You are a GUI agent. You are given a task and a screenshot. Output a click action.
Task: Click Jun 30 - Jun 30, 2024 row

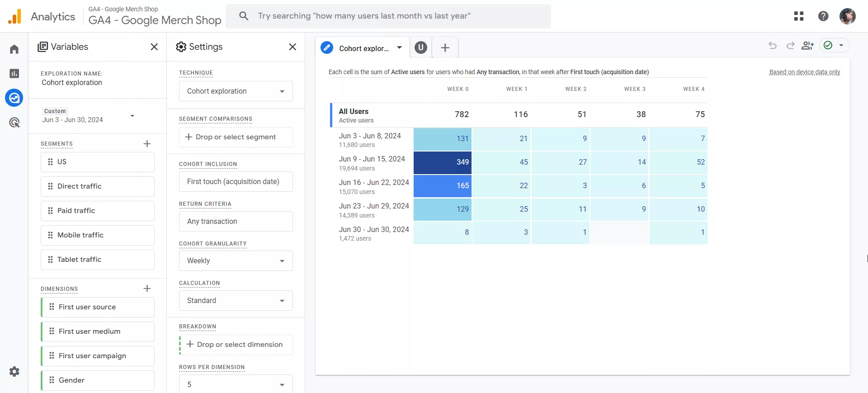(373, 233)
